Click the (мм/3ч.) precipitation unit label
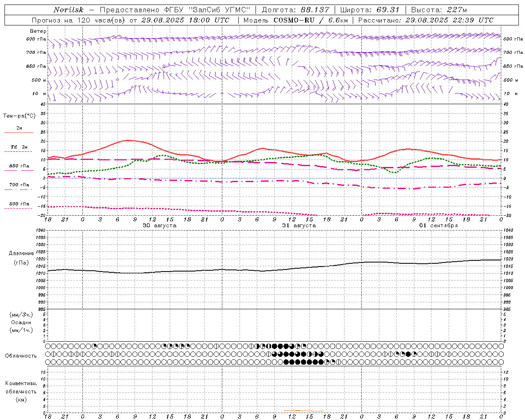 (21, 315)
